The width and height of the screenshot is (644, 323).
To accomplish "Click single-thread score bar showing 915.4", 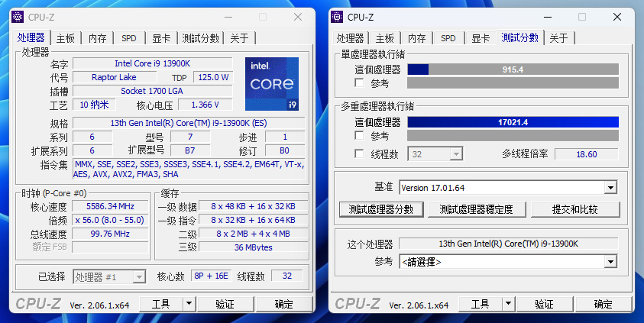I will (x=513, y=69).
